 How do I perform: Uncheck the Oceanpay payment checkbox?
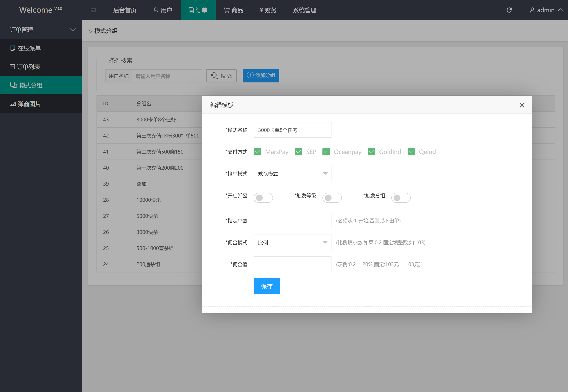tap(326, 152)
